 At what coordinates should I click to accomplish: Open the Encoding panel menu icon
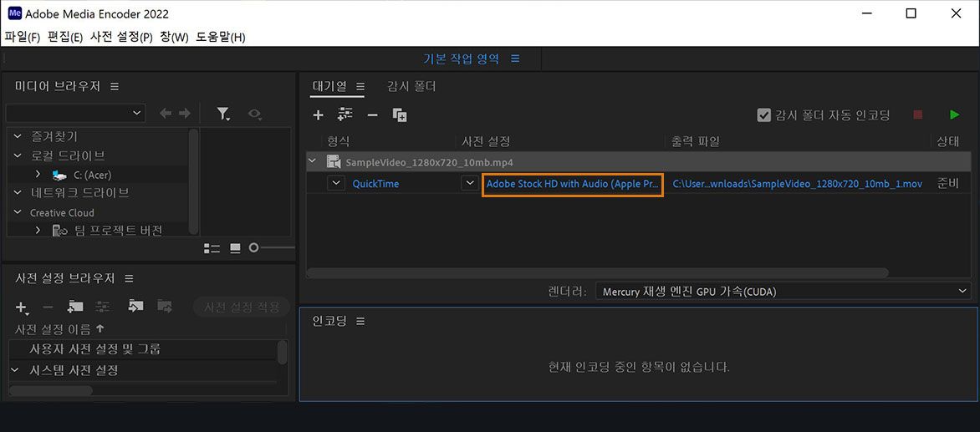pyautogui.click(x=360, y=322)
